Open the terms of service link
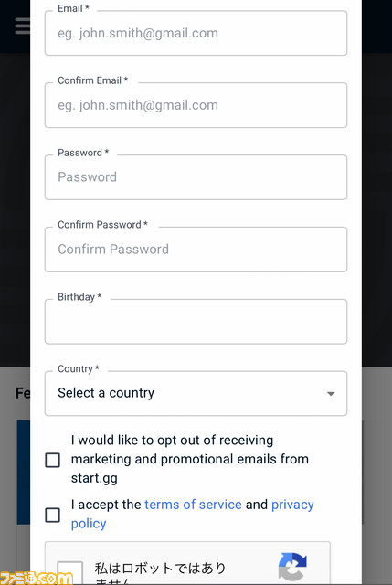 pyautogui.click(x=193, y=505)
